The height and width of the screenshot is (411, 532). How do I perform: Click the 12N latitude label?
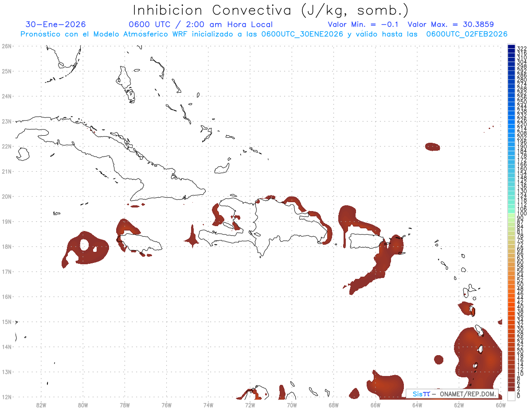point(7,397)
